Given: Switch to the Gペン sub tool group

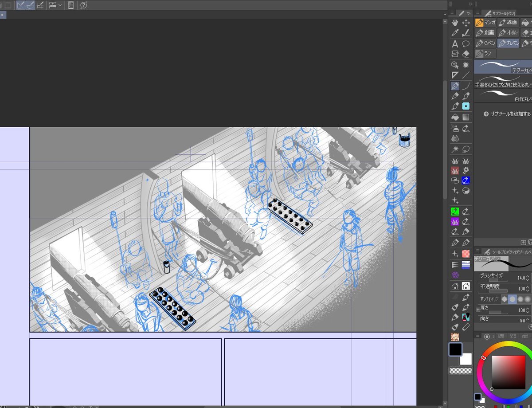Looking at the screenshot, I should coord(485,43).
